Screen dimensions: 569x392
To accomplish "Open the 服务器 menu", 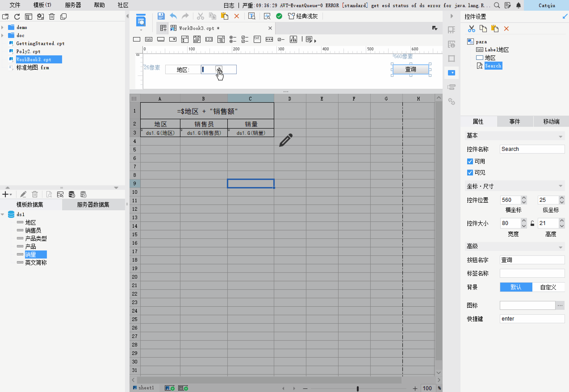I will [x=73, y=5].
